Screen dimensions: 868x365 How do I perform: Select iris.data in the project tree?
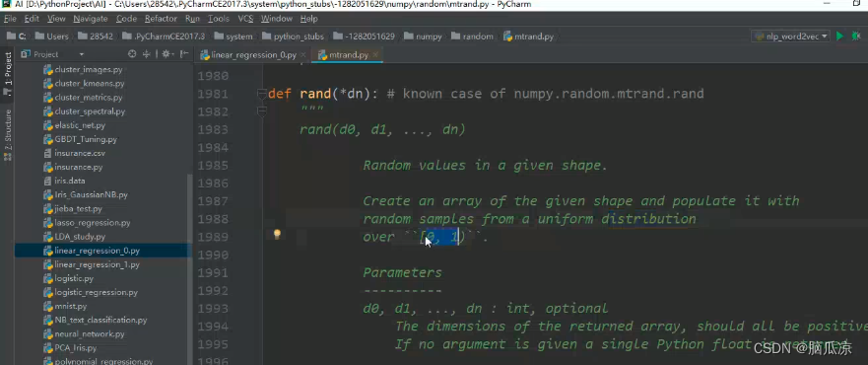click(64, 181)
